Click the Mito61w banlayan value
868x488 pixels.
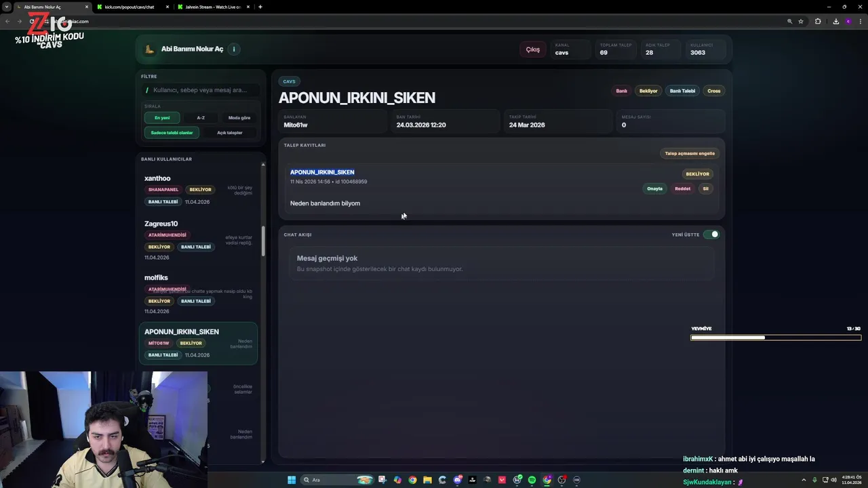tap(296, 125)
